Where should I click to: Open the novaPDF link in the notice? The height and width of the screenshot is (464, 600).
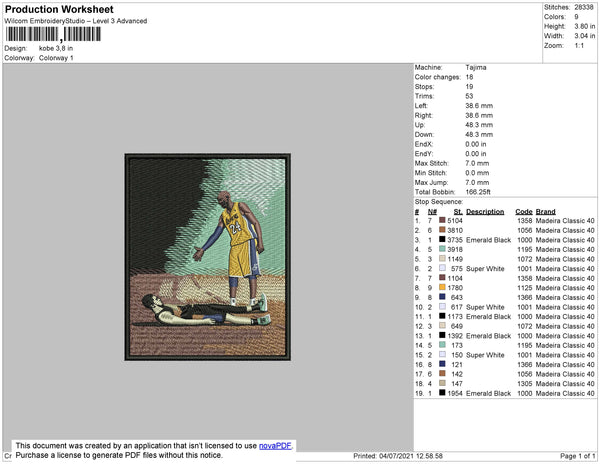(x=275, y=446)
